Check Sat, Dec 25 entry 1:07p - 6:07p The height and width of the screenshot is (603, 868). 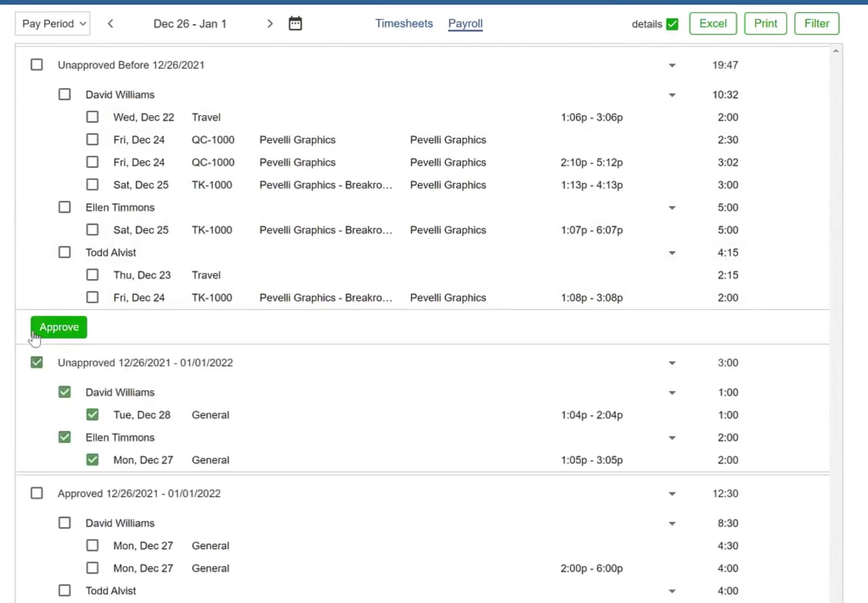pyautogui.click(x=93, y=229)
